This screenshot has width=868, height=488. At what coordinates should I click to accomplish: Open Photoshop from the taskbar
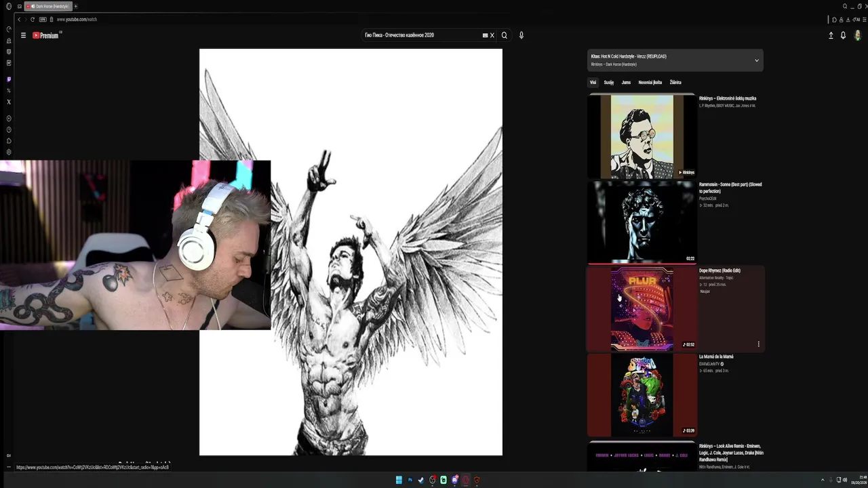click(x=410, y=480)
